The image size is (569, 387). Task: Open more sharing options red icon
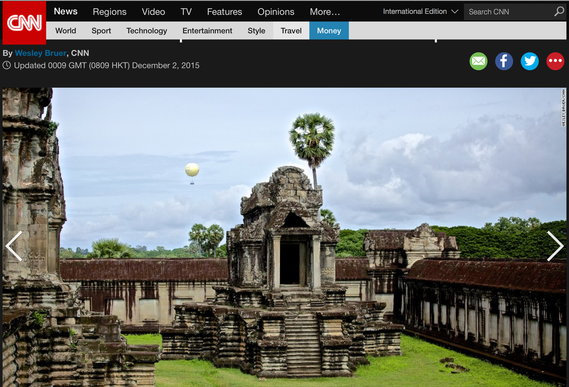[555, 61]
